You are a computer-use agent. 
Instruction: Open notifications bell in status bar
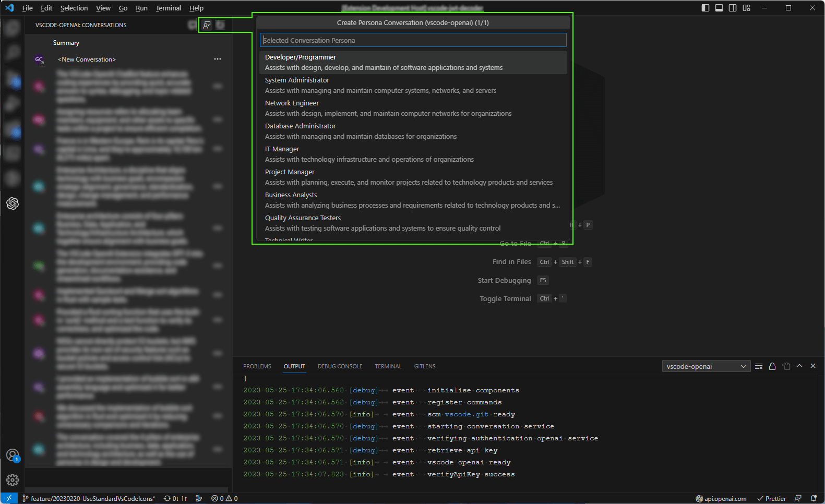814,498
